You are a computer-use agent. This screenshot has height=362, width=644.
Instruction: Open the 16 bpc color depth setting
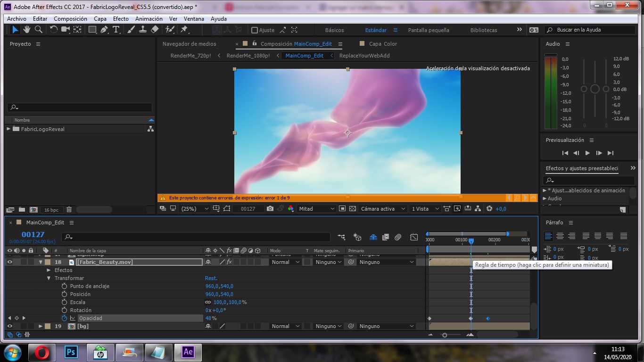coord(51,210)
